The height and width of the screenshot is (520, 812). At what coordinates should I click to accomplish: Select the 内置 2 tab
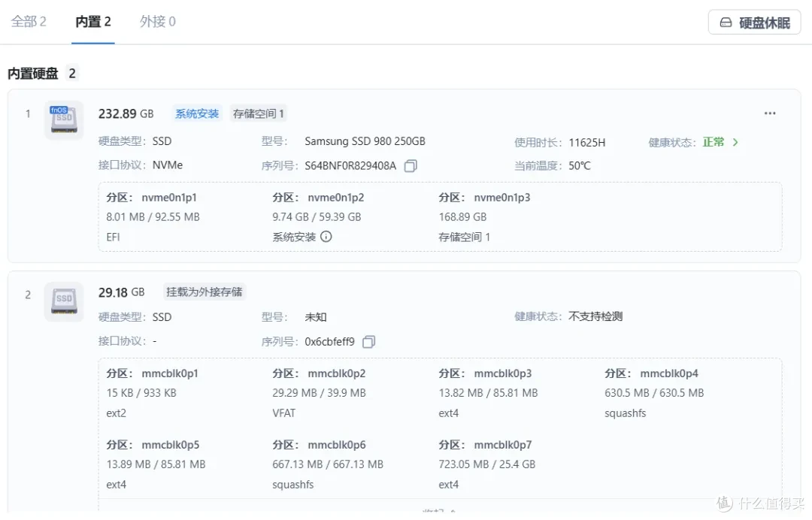93,22
